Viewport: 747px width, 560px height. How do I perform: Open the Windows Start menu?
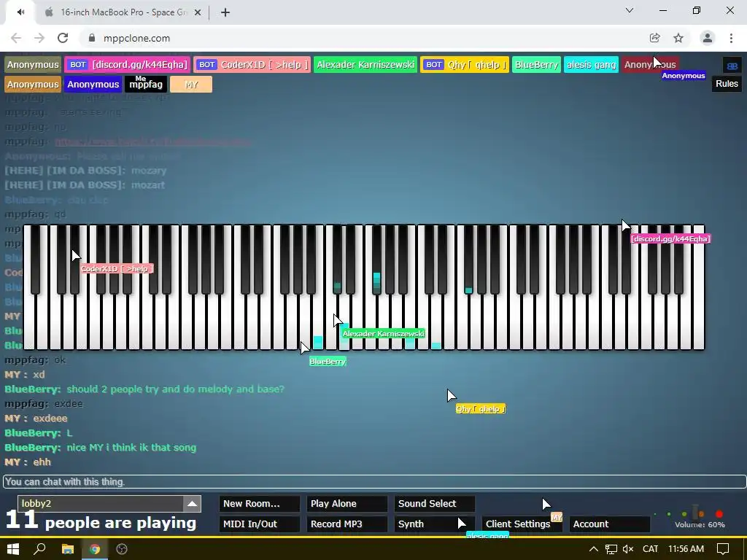pyautogui.click(x=13, y=549)
